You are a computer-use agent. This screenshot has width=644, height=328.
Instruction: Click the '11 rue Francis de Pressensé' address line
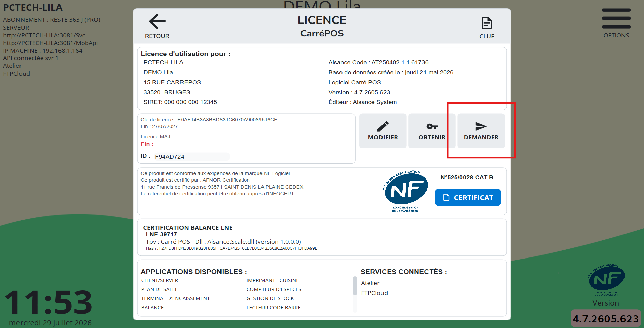pyautogui.click(x=222, y=187)
